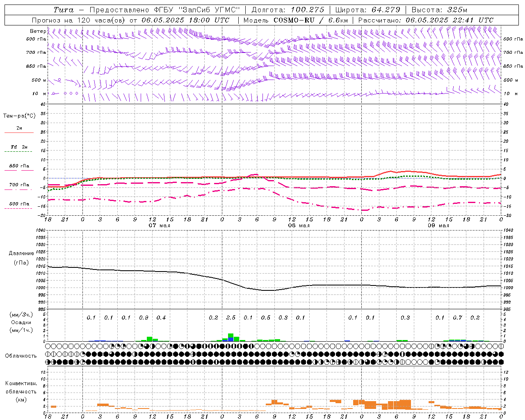Click the "700 гПа" temperature legend entry
This screenshot has width=525, height=420.
(19, 185)
